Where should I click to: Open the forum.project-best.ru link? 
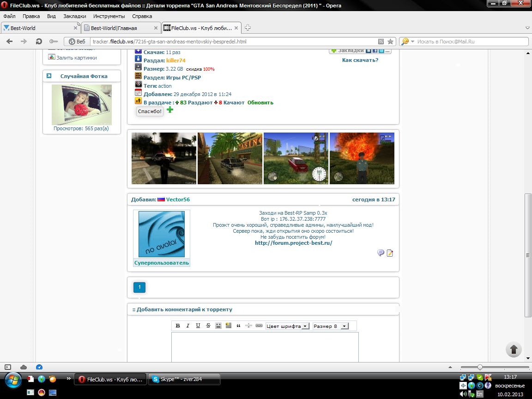294,243
